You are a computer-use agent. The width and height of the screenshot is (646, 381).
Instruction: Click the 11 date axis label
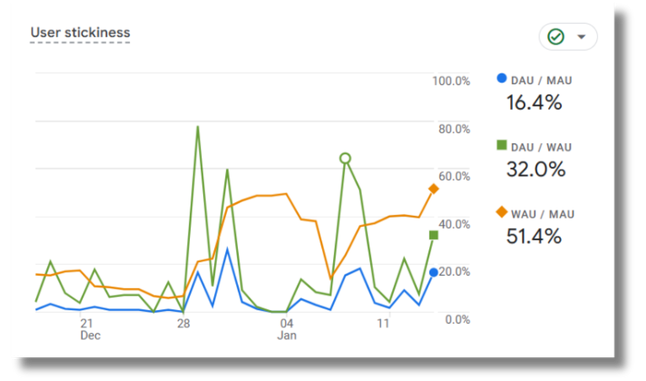tap(383, 324)
